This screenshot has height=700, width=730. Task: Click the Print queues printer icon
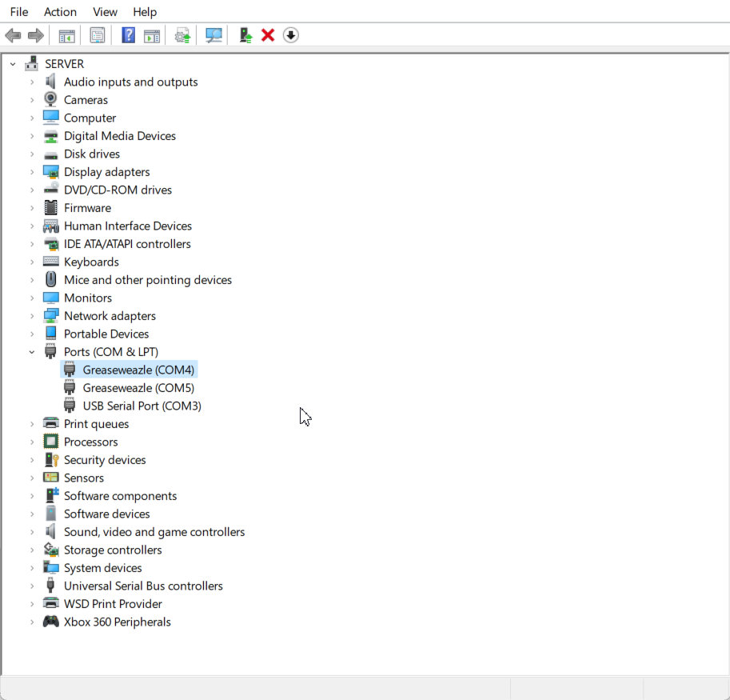pyautogui.click(x=50, y=423)
